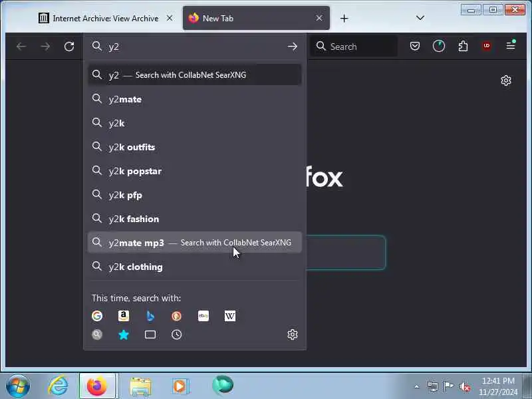Viewport: 532px width, 399px height.
Task: Choose the gray SearXNG search engine icon
Action: (97, 334)
